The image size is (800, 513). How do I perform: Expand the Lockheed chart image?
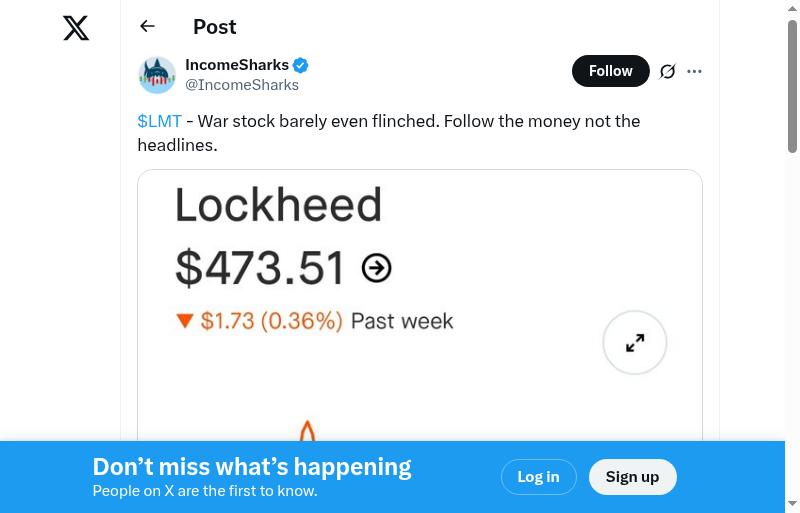click(634, 343)
